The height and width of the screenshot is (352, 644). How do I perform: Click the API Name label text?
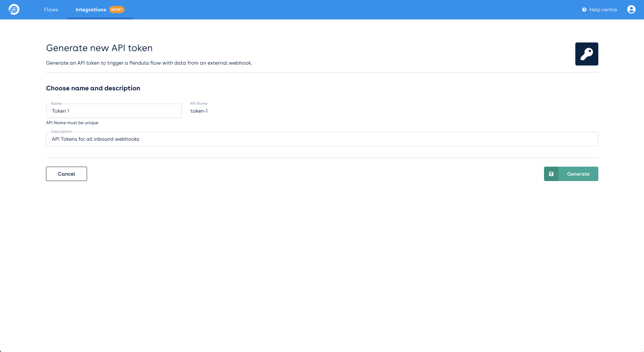(x=198, y=104)
